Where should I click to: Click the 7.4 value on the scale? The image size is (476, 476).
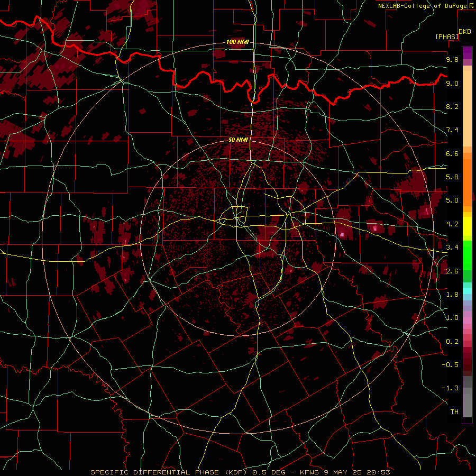452,130
